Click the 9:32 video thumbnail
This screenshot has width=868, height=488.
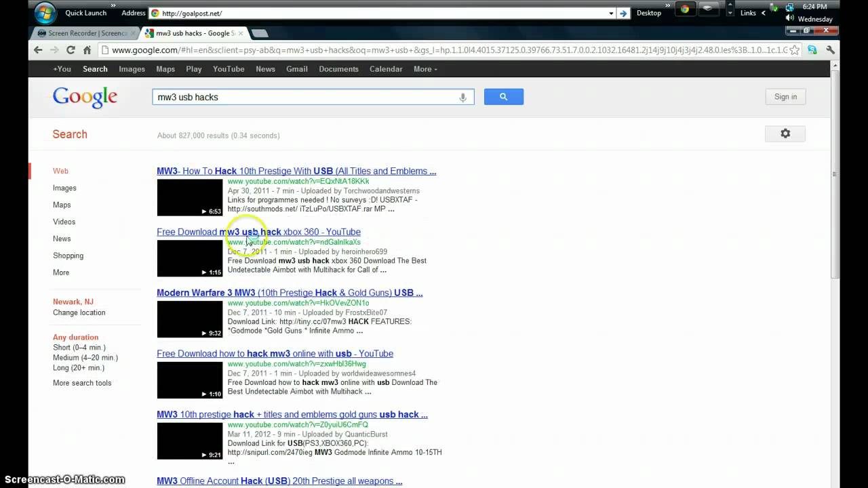[x=190, y=320]
